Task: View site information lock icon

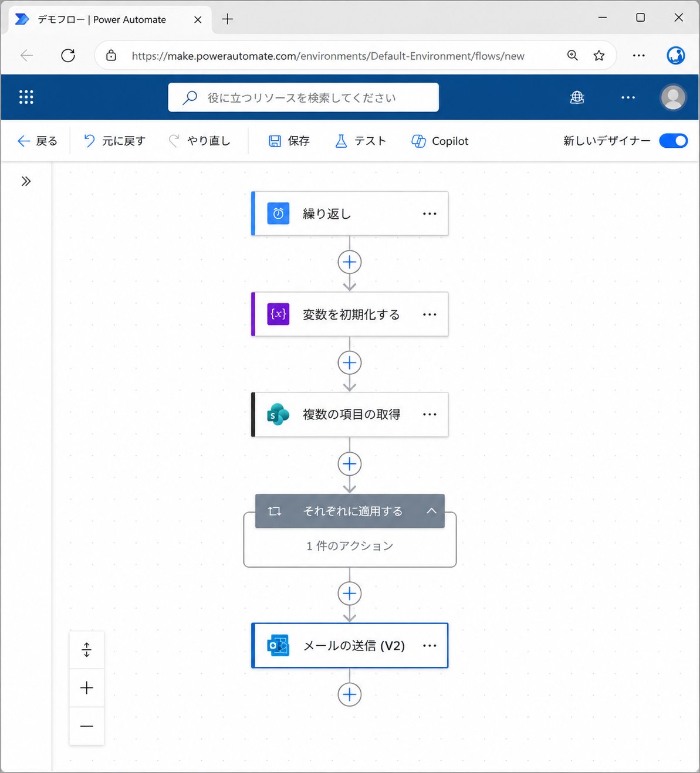Action: pos(111,56)
